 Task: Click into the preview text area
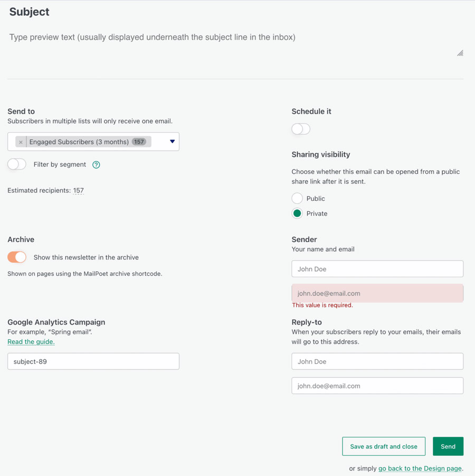[x=235, y=45]
